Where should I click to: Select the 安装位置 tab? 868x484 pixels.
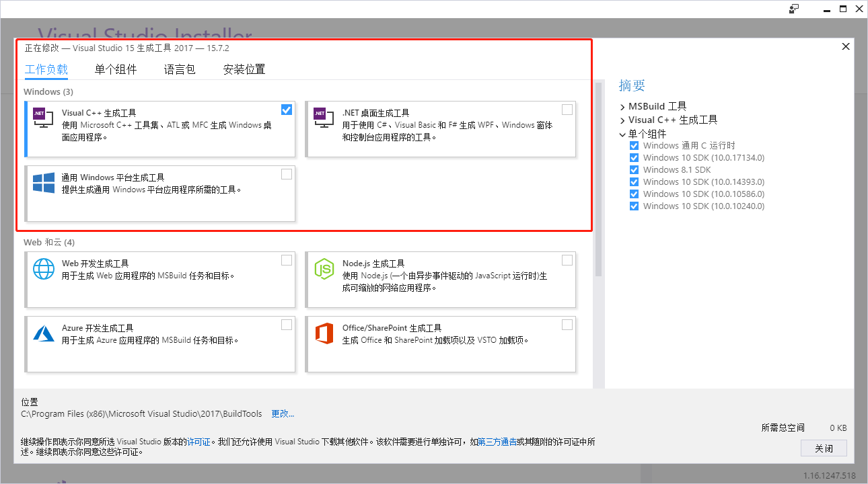pyautogui.click(x=244, y=69)
